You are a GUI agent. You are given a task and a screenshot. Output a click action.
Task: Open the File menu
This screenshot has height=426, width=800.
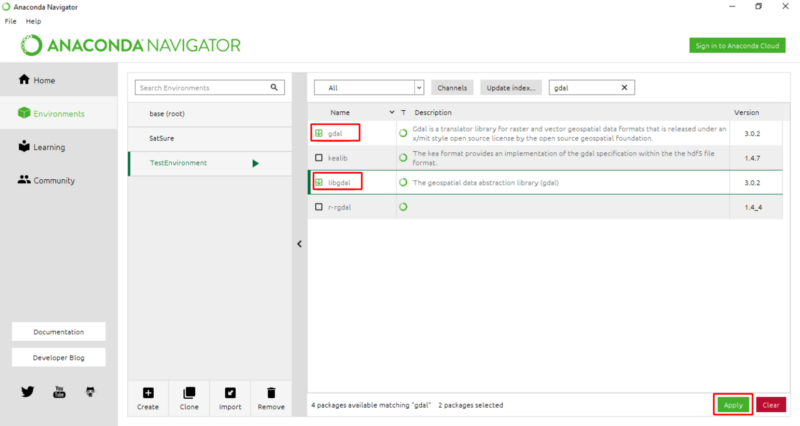(x=11, y=21)
